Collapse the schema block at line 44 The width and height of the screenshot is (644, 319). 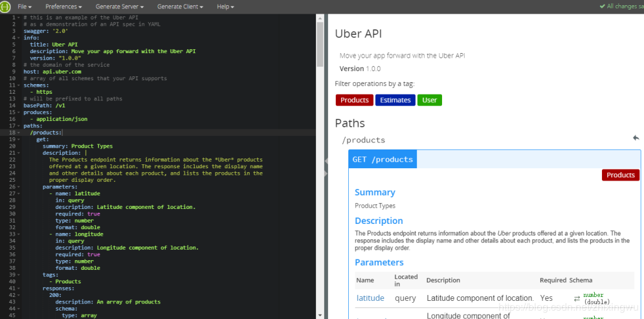19,309
